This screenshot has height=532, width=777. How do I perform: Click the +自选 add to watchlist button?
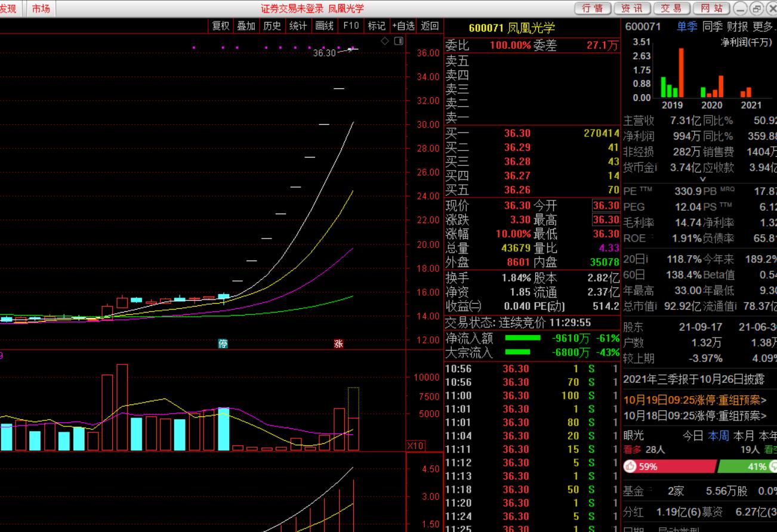pos(403,26)
